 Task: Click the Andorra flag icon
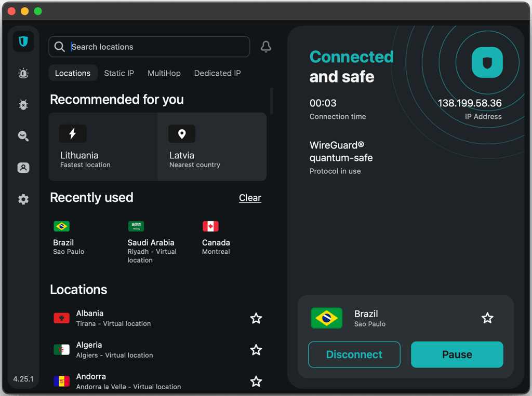click(61, 381)
